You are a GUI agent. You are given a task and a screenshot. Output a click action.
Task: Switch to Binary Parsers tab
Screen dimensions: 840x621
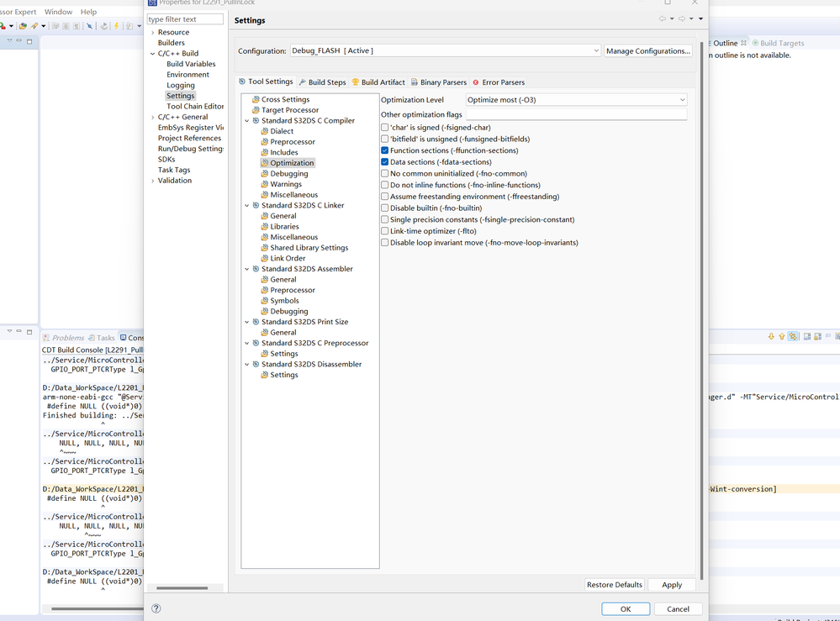tap(439, 82)
